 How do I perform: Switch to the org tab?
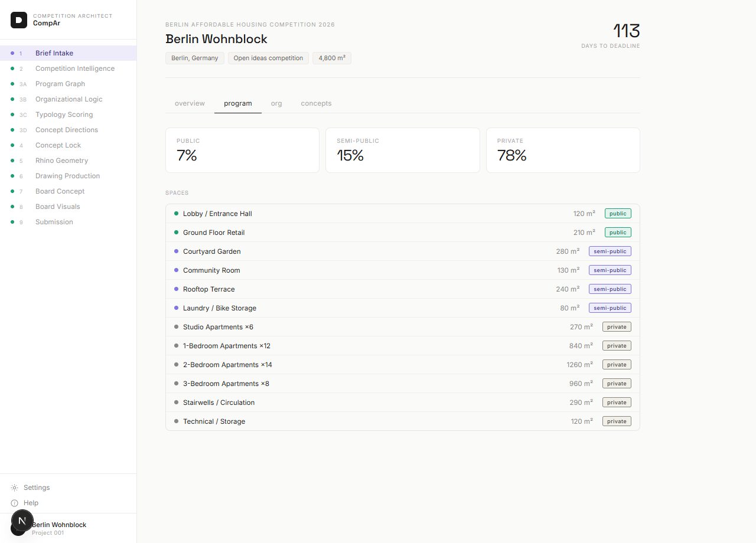point(276,103)
